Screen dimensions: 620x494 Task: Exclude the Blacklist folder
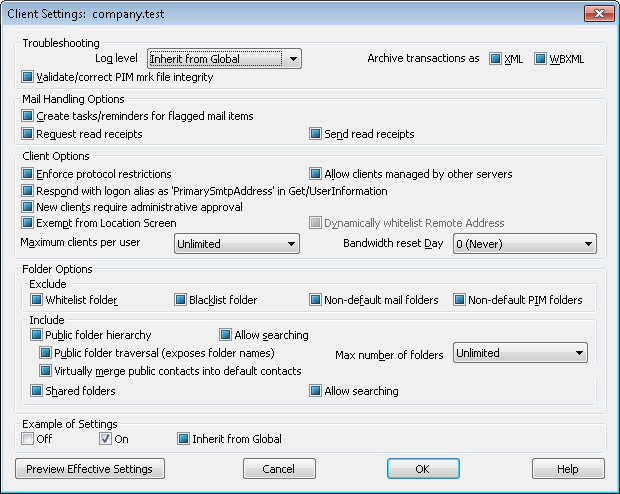tap(181, 300)
